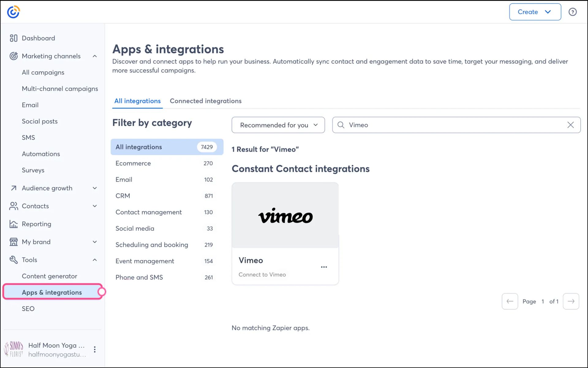Viewport: 588px width, 368px height.
Task: Click the halfmoonyogastu… account URL text
Action: tap(57, 355)
